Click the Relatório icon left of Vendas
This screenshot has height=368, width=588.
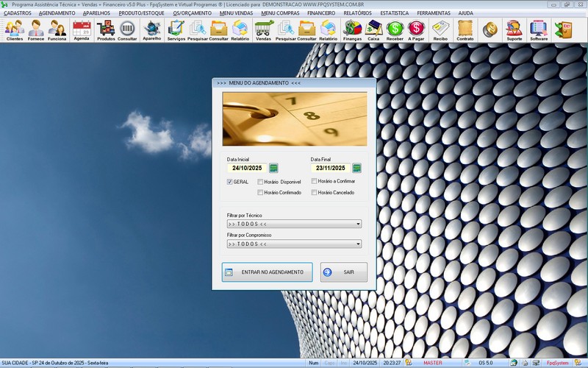coord(240,30)
